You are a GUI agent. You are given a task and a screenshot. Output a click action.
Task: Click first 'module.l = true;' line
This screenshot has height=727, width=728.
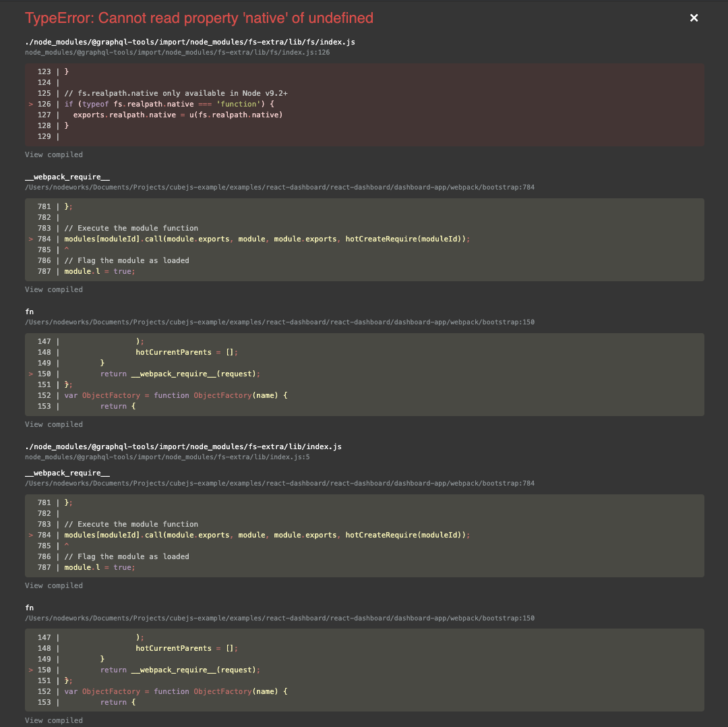[100, 271]
